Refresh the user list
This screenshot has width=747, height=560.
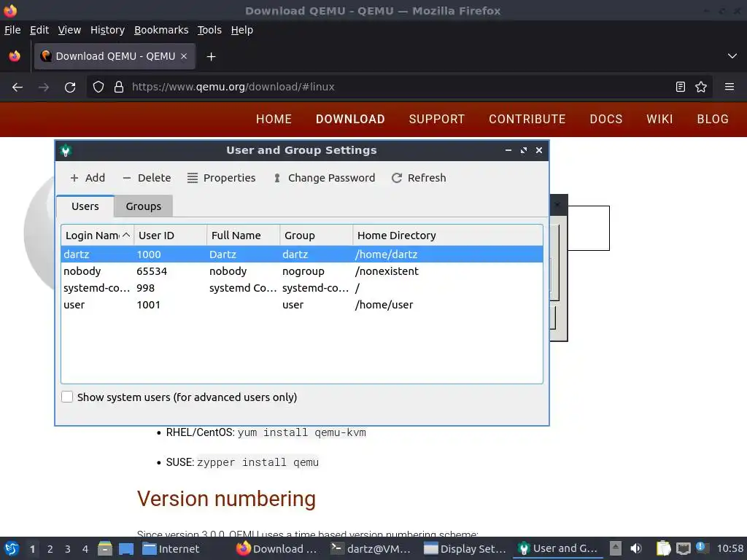(x=419, y=178)
